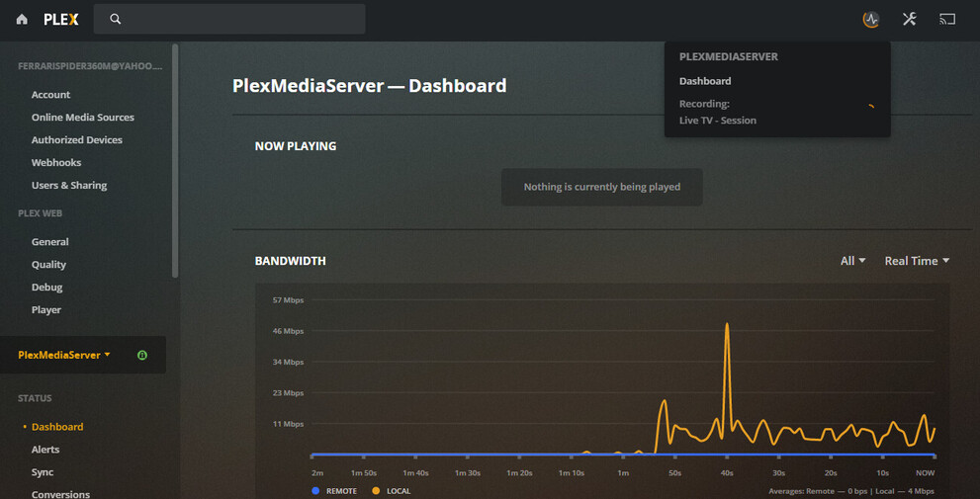
Task: Click PLEXMEDIASERVER header in activity popup
Action: pyautogui.click(x=728, y=57)
